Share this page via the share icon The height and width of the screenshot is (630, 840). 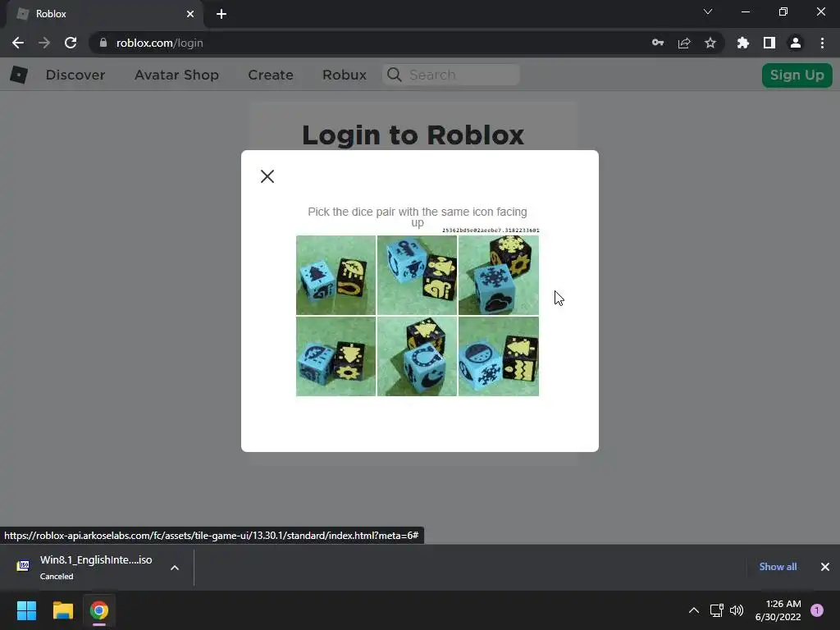684,43
